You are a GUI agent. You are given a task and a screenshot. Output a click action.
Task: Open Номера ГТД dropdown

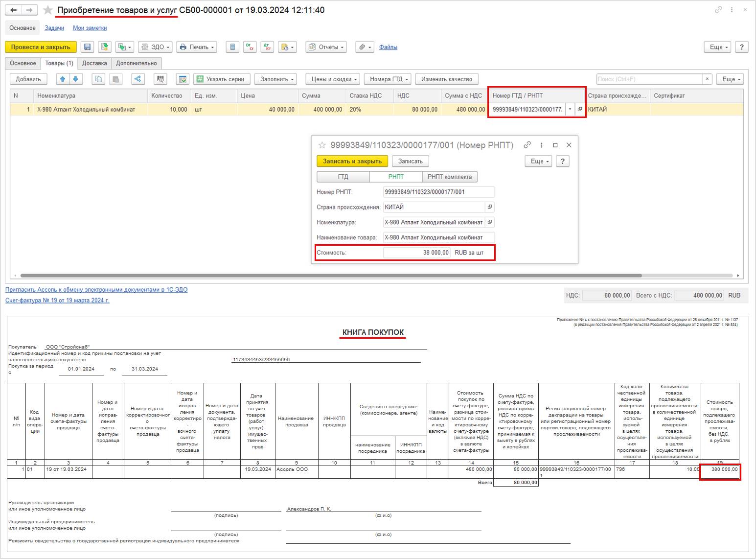pos(389,79)
